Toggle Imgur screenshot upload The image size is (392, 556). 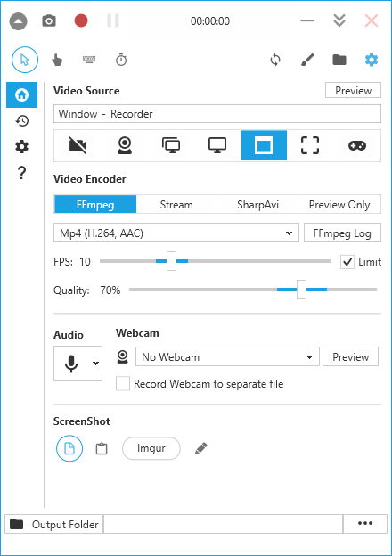tap(151, 448)
